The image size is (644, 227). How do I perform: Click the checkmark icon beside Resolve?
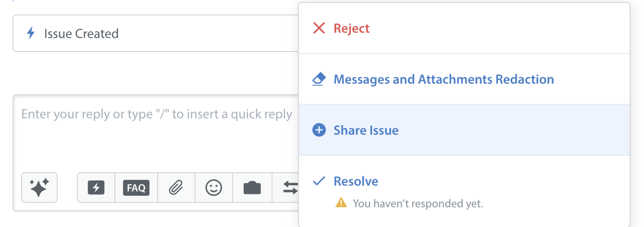tap(319, 181)
